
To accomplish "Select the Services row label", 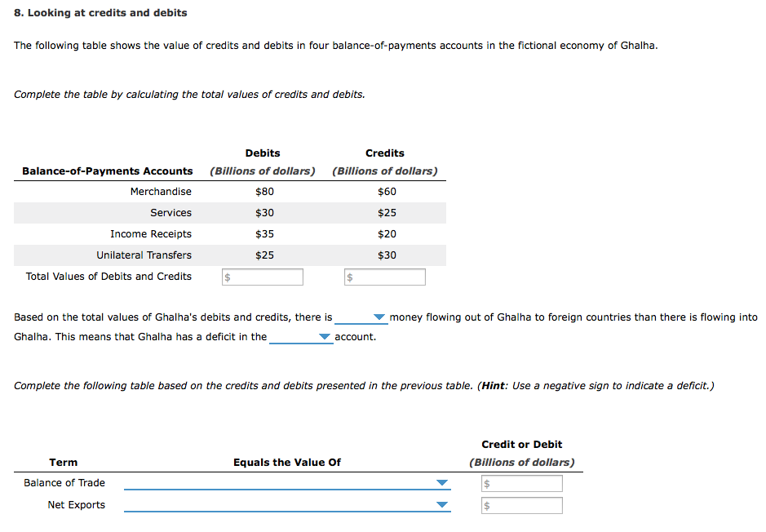I will point(171,213).
